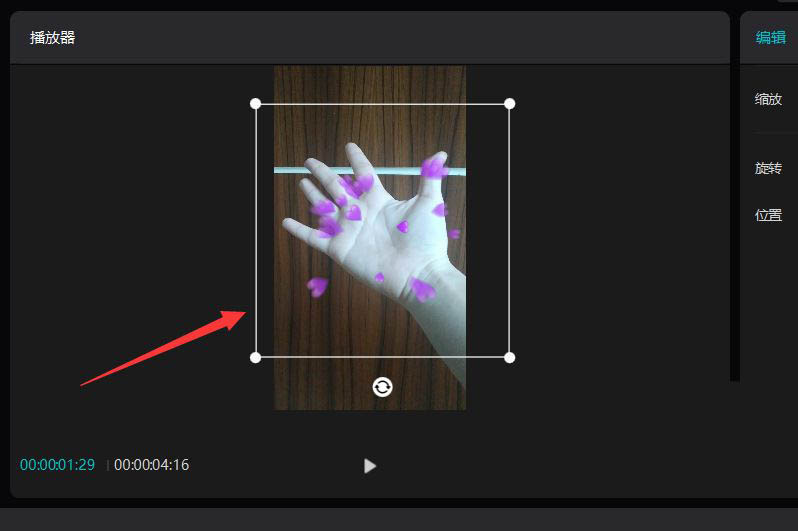798x531 pixels.
Task: Click the play button below the preview
Action: click(370, 465)
